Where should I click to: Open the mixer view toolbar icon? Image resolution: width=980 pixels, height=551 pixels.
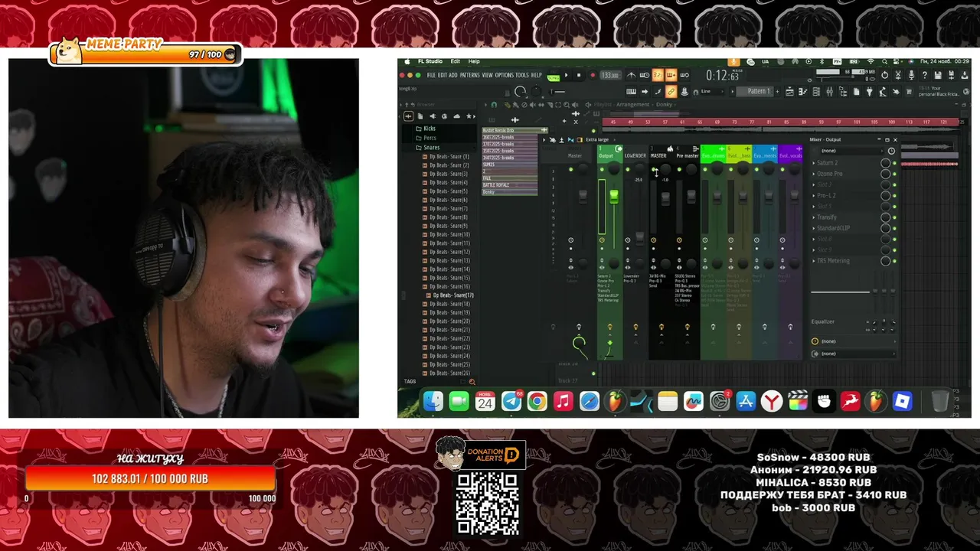click(829, 92)
